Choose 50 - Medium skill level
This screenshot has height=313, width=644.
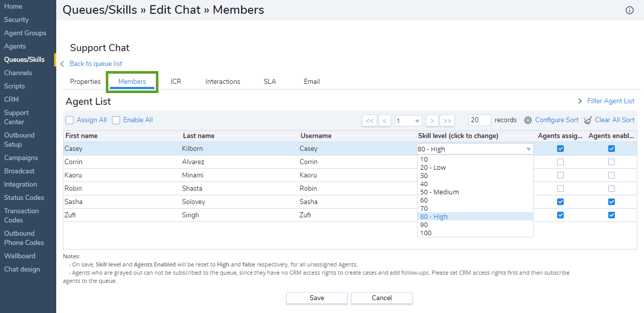coord(475,192)
